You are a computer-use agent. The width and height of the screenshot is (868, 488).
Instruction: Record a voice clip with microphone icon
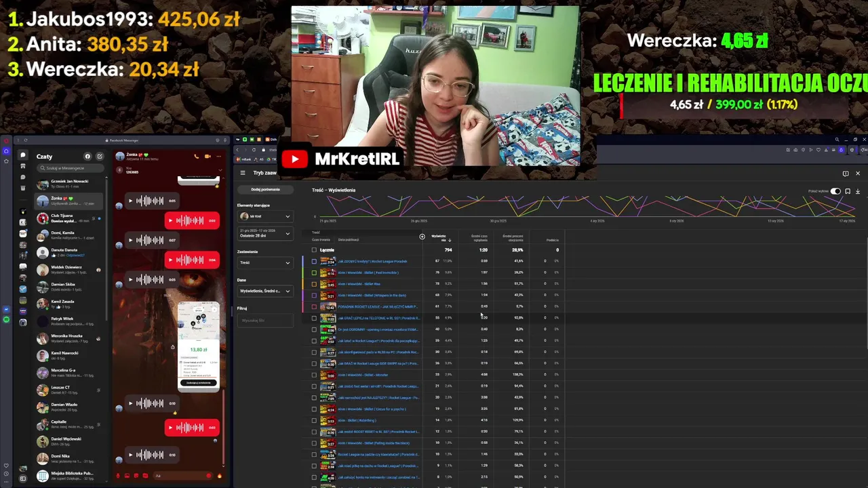[119, 475]
